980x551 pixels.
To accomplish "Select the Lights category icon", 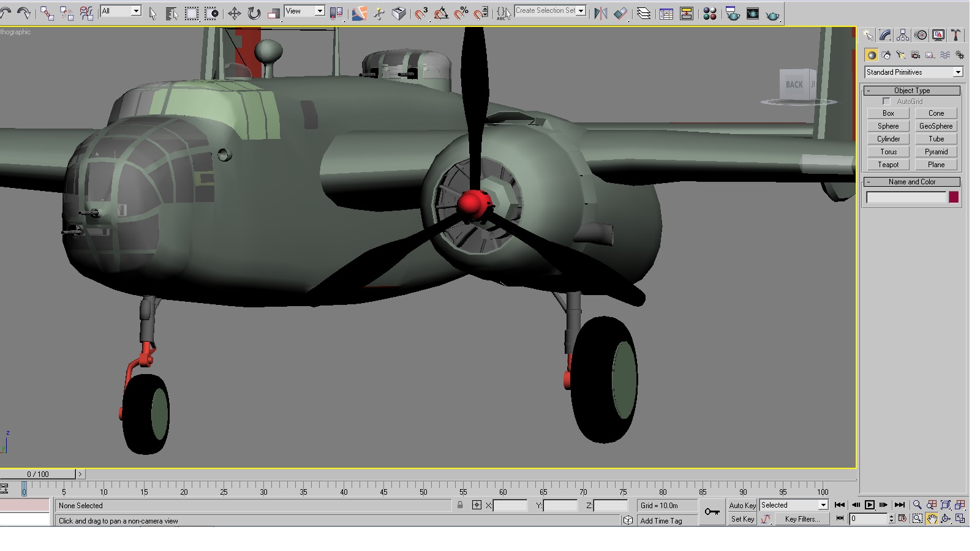I will point(900,55).
